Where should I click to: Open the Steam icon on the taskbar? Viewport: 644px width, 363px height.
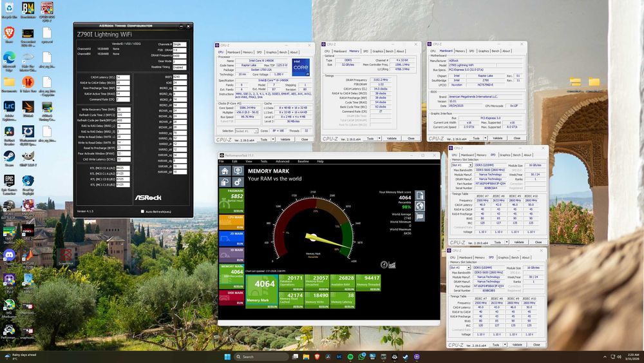point(406,357)
